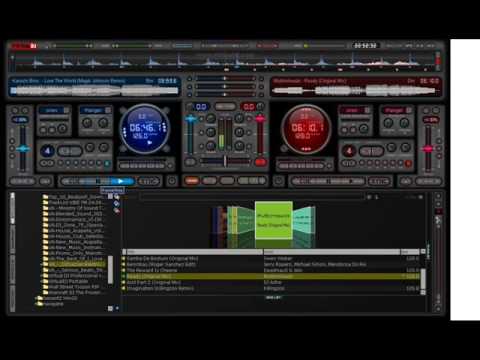Click the left deck blue jog wheel display
Screen dimensions: 480x360
tap(144, 129)
